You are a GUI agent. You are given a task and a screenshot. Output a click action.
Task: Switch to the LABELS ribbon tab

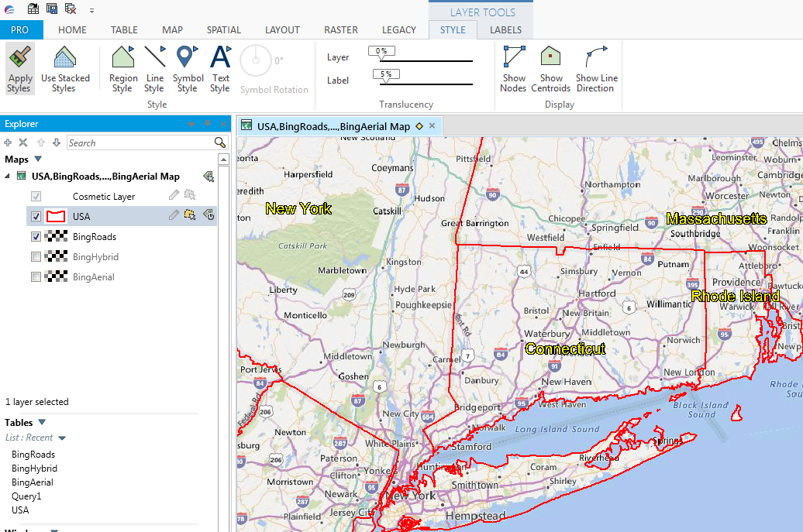[x=505, y=29]
